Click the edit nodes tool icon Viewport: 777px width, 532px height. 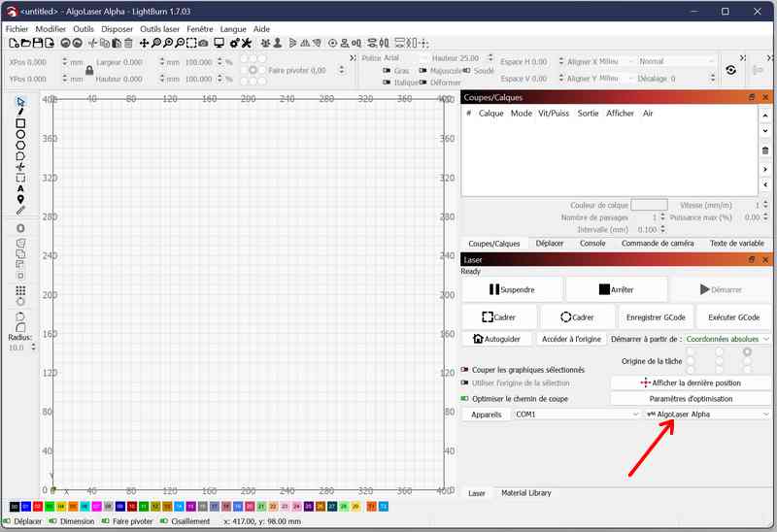[20, 156]
